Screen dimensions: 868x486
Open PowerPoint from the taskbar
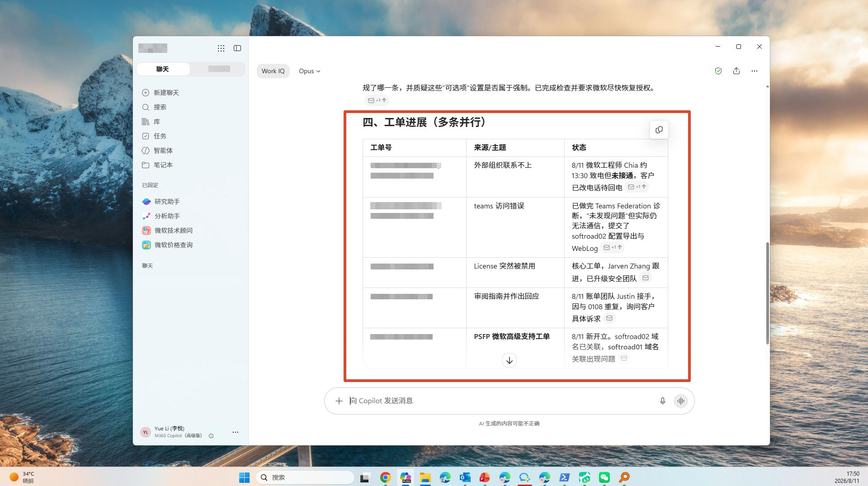click(x=485, y=477)
